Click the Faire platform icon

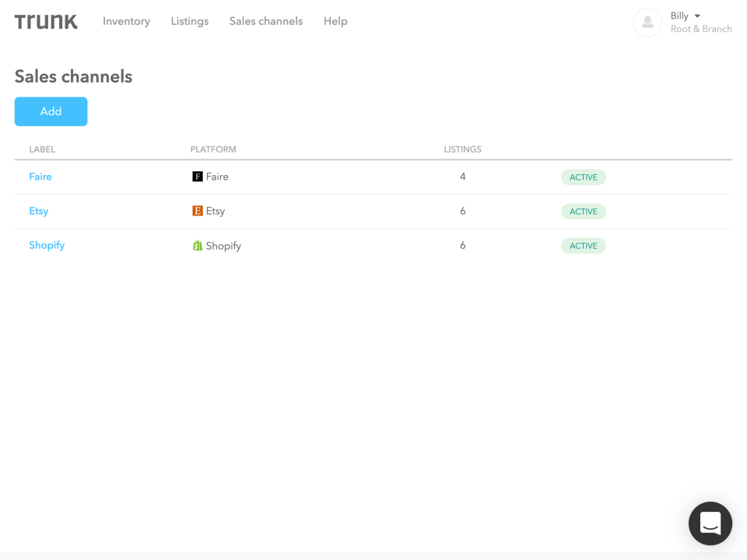click(198, 177)
